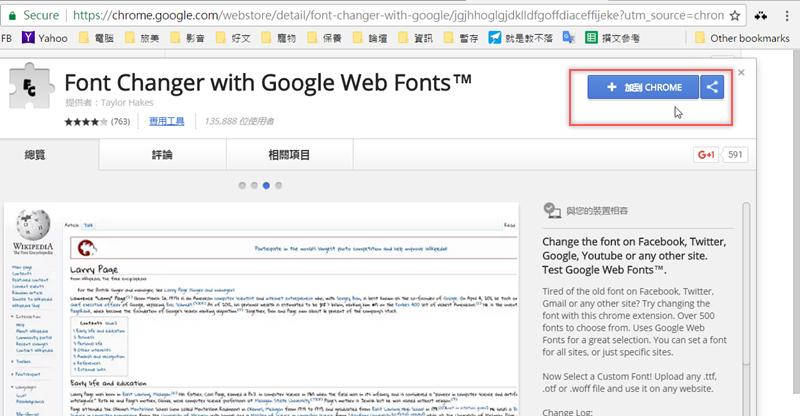Select the first carousel dot
Image resolution: width=800 pixels, height=416 pixels.
point(241,186)
